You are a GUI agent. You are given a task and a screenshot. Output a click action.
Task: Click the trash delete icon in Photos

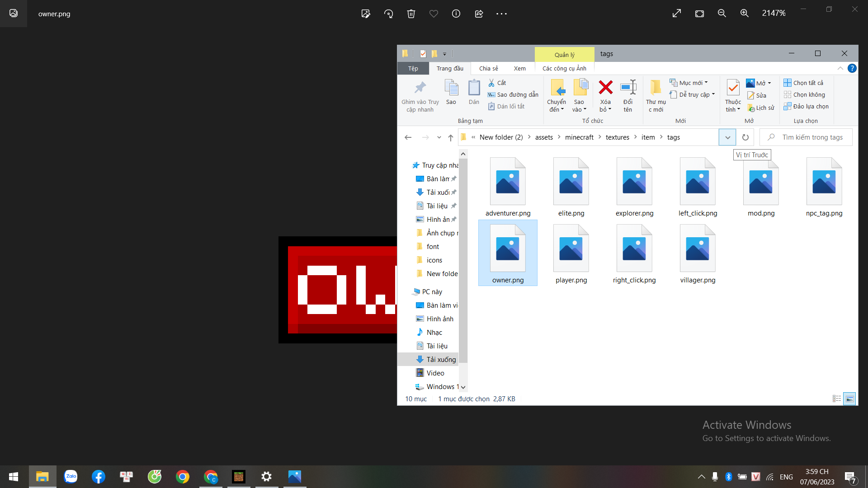[x=411, y=14]
